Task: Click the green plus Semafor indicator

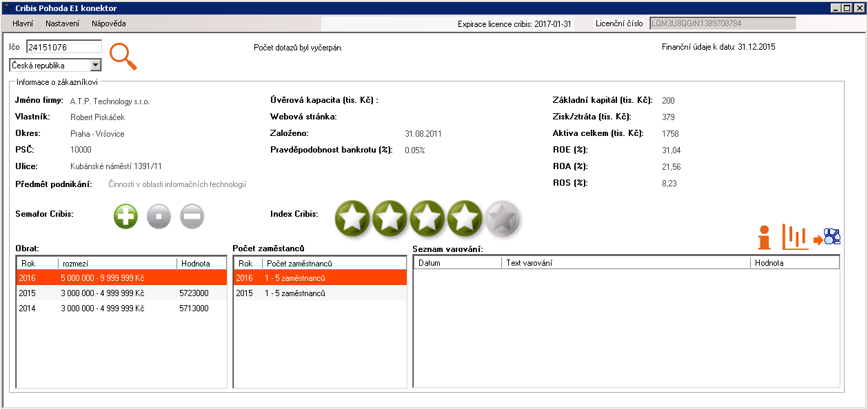Action: pos(125,216)
